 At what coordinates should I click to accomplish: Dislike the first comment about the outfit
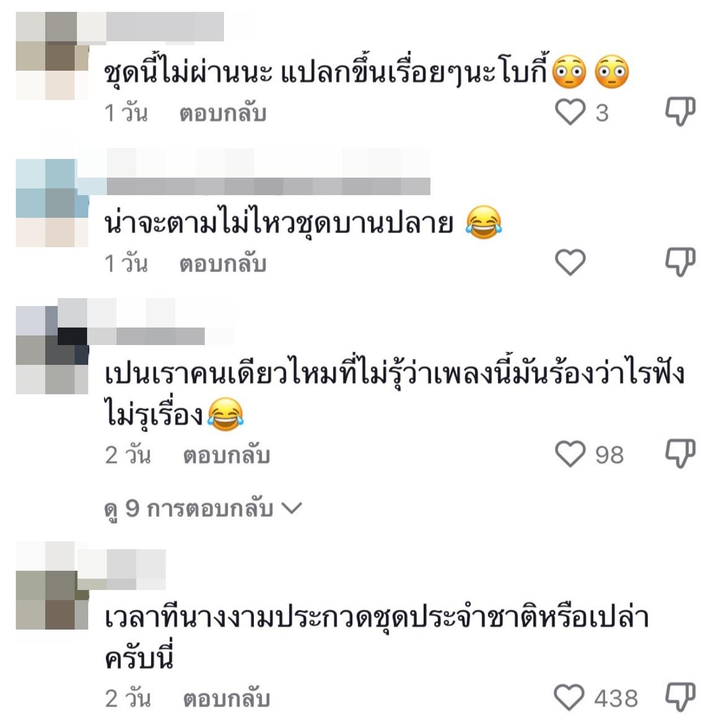pyautogui.click(x=680, y=111)
